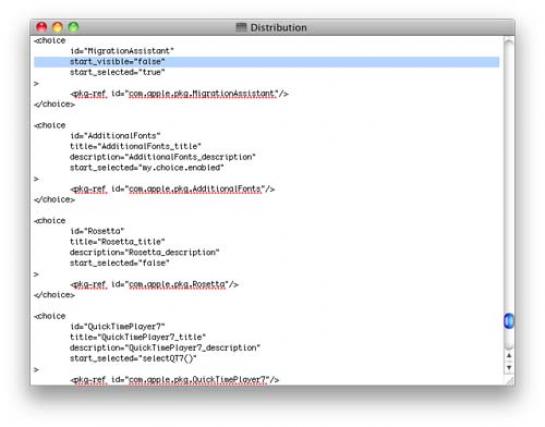The width and height of the screenshot is (545, 427).
Task: Click the title="AdditionalFonts_title" line
Action: pyautogui.click(x=136, y=146)
